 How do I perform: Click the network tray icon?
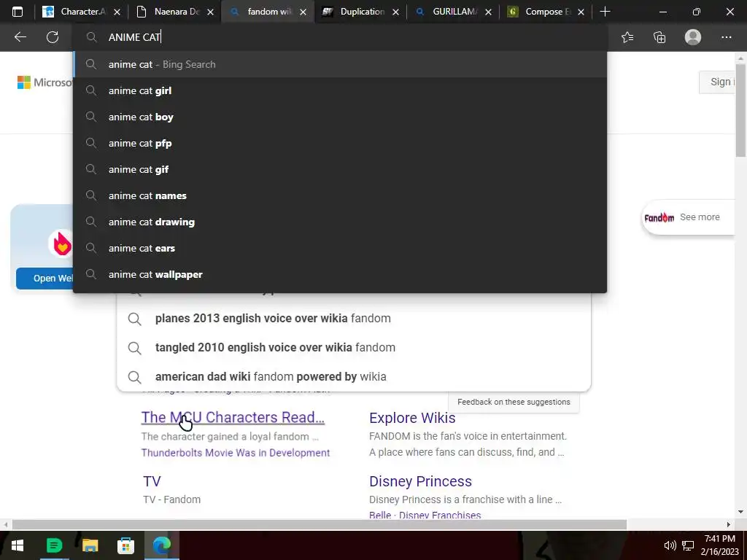(687, 545)
